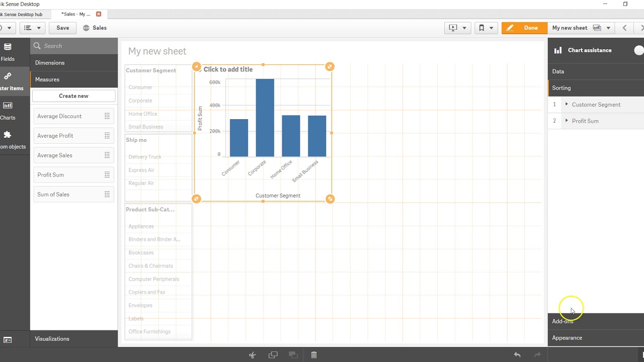Click Customer Segment filter pane header

pyautogui.click(x=151, y=70)
